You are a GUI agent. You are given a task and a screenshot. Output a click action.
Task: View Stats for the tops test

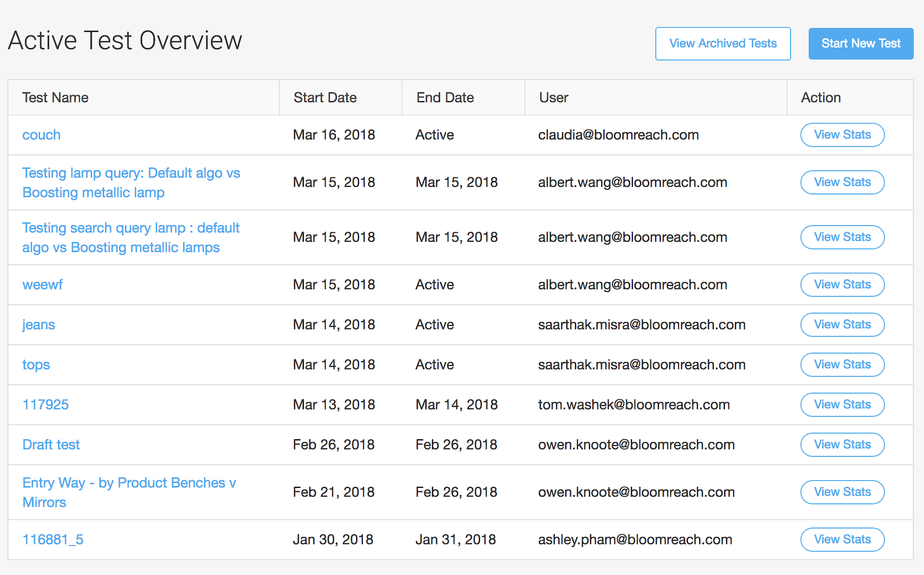point(842,365)
